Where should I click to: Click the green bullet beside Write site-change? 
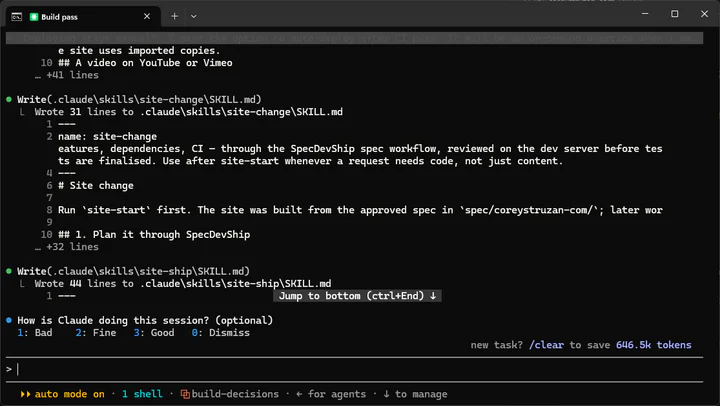pyautogui.click(x=9, y=99)
